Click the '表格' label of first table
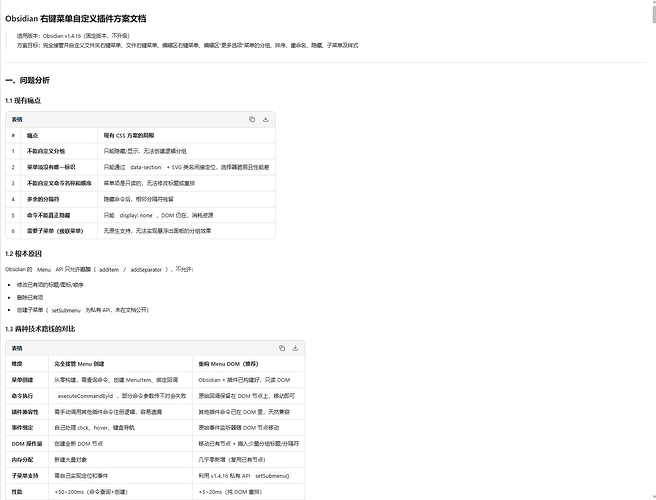The image size is (656, 500). click(x=17, y=119)
